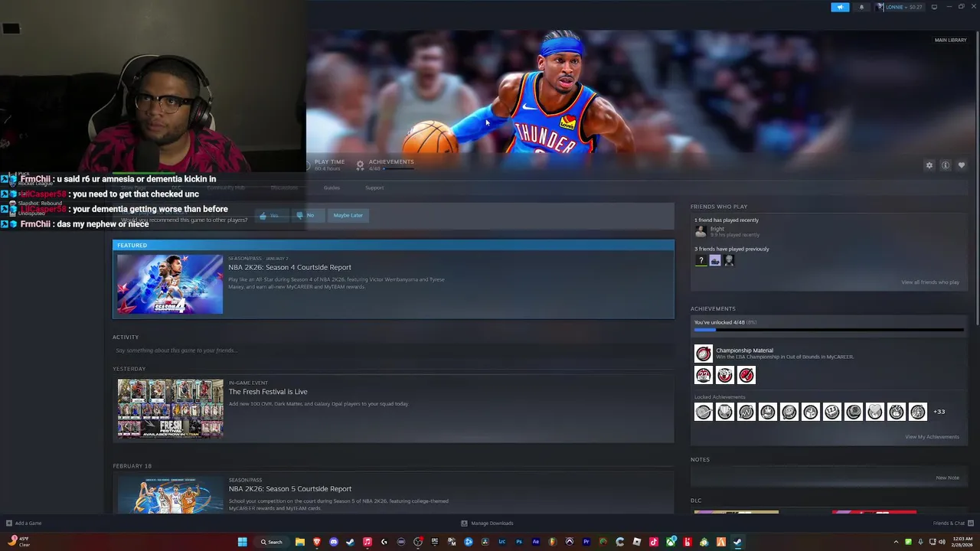
Task: Open View all friends who play
Action: point(929,282)
